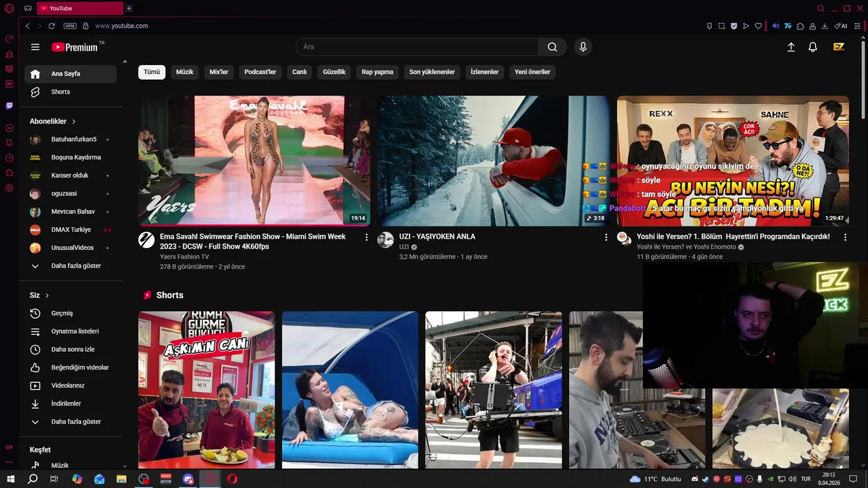868x488 pixels.
Task: Go back to previous page
Action: pyautogui.click(x=27, y=26)
